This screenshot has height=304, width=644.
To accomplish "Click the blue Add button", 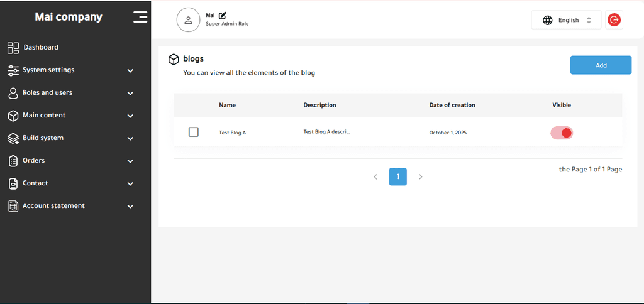I will pyautogui.click(x=601, y=65).
